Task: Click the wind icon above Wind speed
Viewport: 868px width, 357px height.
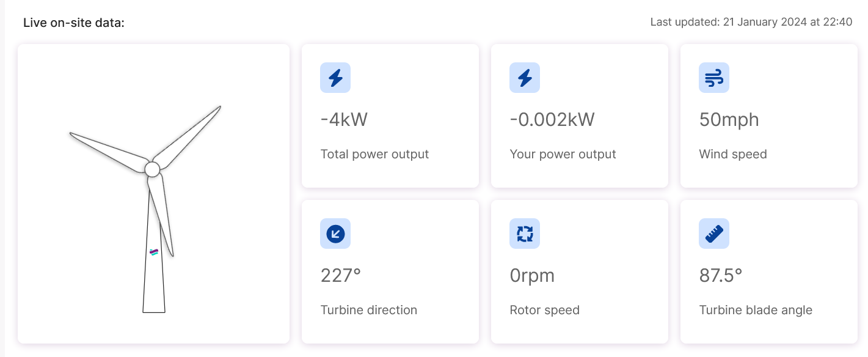Action: [714, 78]
